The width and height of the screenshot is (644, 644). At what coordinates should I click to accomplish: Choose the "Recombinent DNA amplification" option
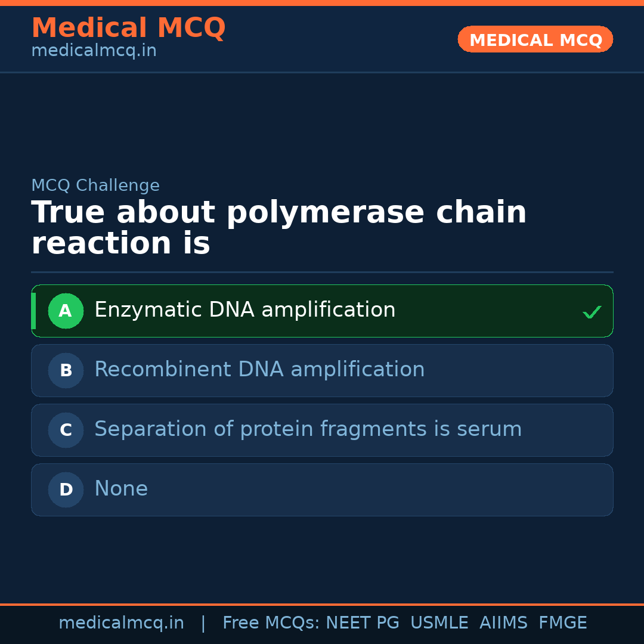click(x=259, y=370)
